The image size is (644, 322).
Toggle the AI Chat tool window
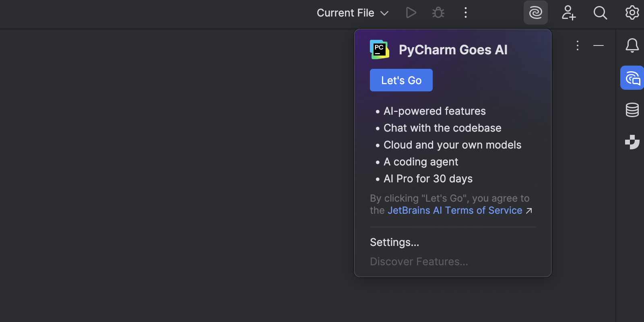632,78
